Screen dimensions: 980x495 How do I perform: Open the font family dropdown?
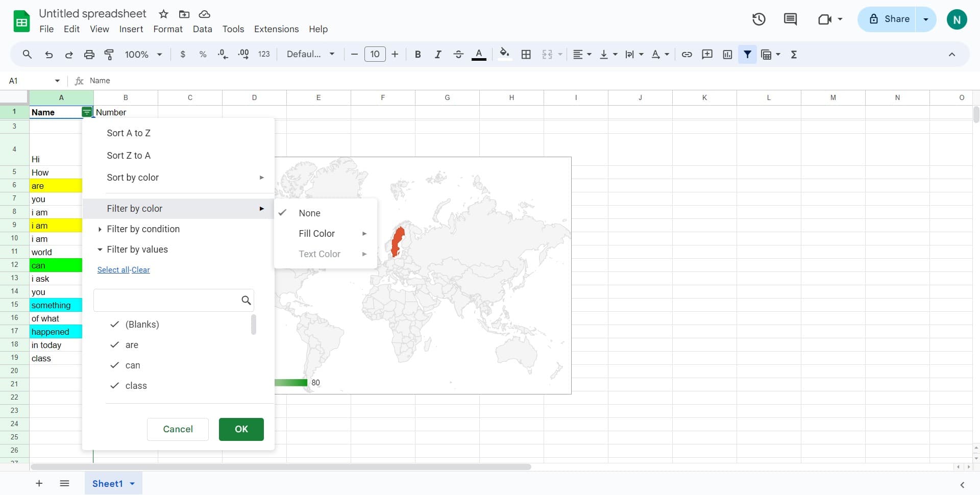tap(310, 55)
